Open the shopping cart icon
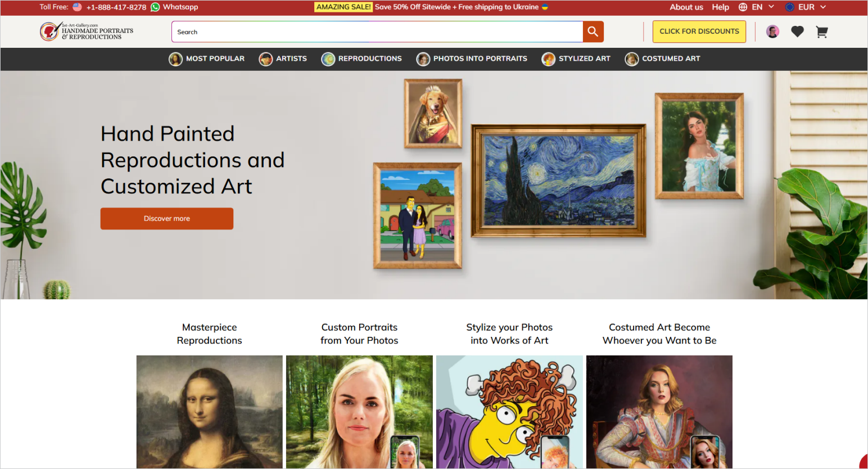The width and height of the screenshot is (868, 469). [x=821, y=32]
